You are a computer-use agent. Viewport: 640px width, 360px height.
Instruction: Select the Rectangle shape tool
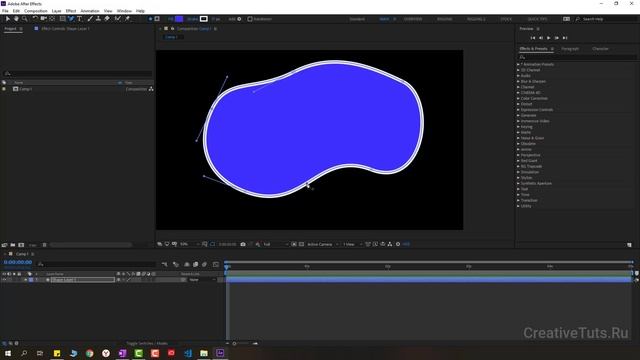tap(62, 19)
